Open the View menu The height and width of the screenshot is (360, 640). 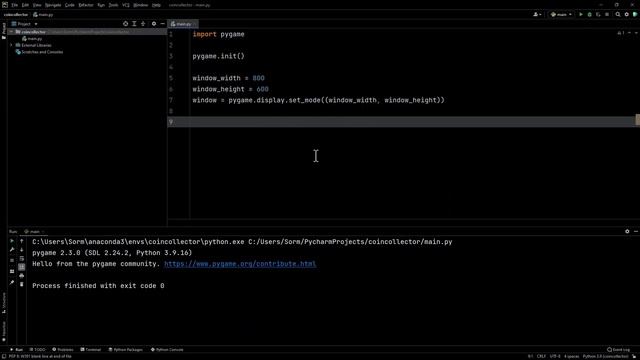coord(37,5)
